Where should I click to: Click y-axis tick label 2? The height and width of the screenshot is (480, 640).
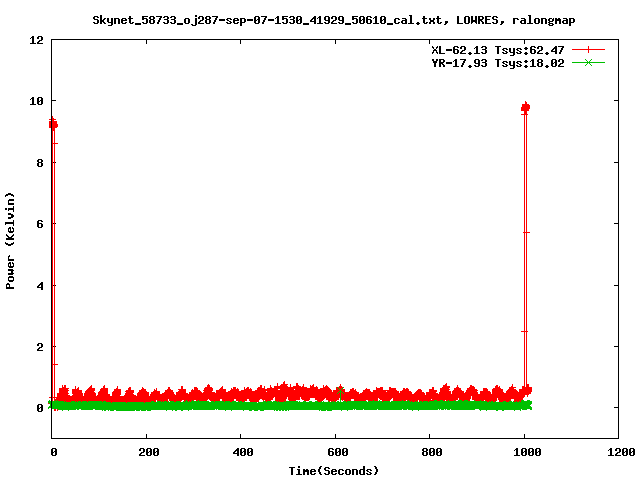[x=40, y=347]
